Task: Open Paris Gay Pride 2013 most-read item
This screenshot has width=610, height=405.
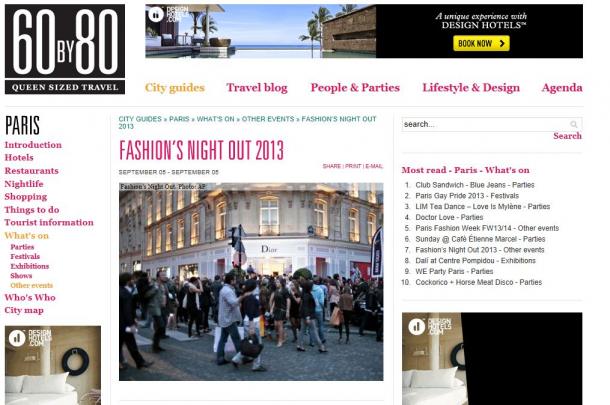Action: pos(467,196)
